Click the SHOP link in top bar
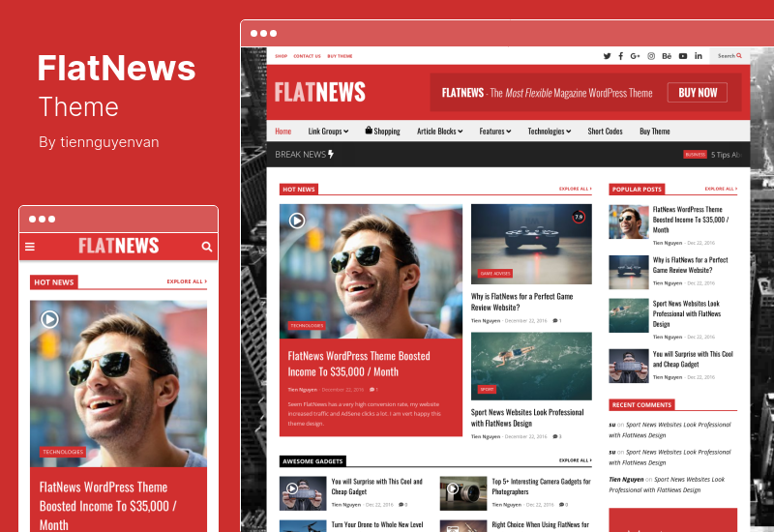The width and height of the screenshot is (774, 532). coord(281,56)
